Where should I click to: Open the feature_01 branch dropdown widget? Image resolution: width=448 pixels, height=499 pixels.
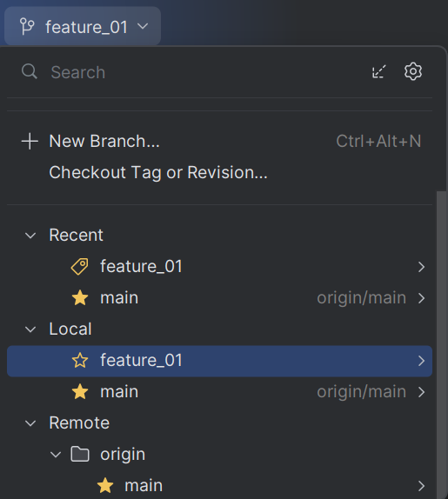point(83,26)
